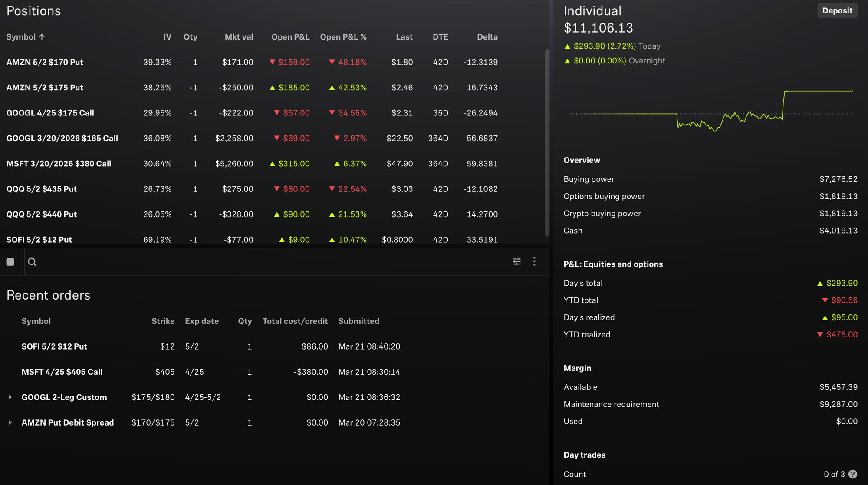The width and height of the screenshot is (868, 485).
Task: Click Day's total $293.90 value
Action: point(838,283)
